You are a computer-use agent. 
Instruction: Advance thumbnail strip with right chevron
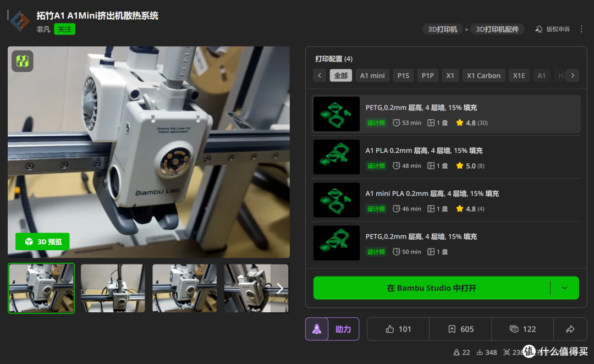(x=280, y=288)
